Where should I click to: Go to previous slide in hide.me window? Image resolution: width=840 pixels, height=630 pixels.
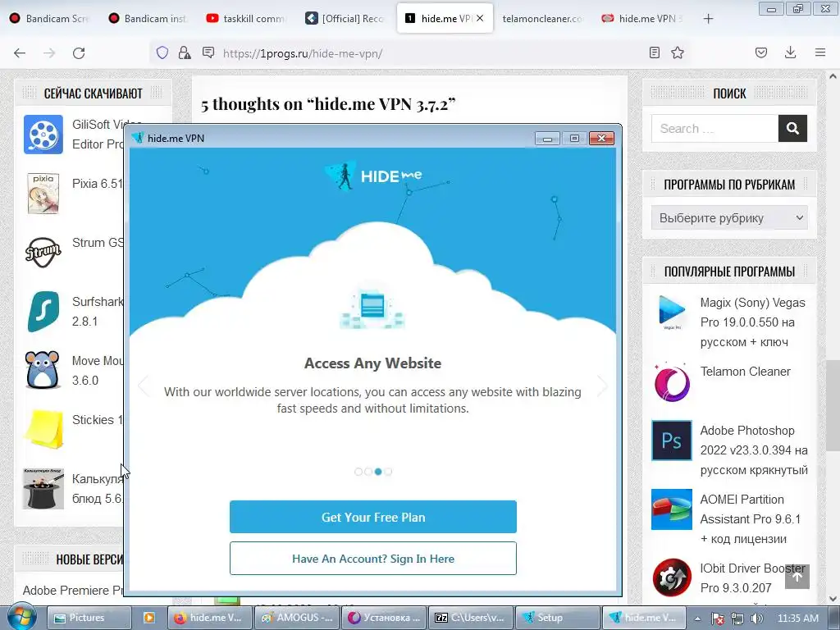coord(143,386)
